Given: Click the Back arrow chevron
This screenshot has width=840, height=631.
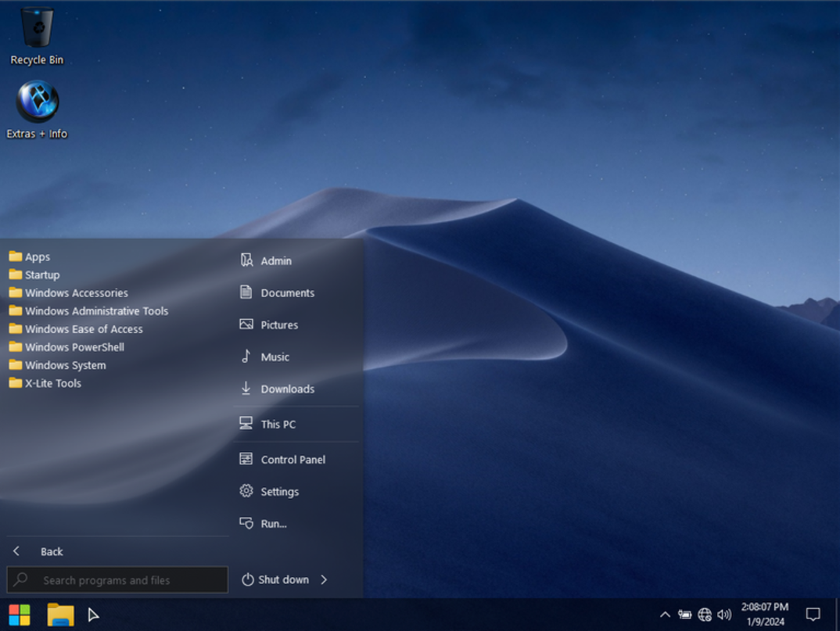Looking at the screenshot, I should pyautogui.click(x=16, y=550).
